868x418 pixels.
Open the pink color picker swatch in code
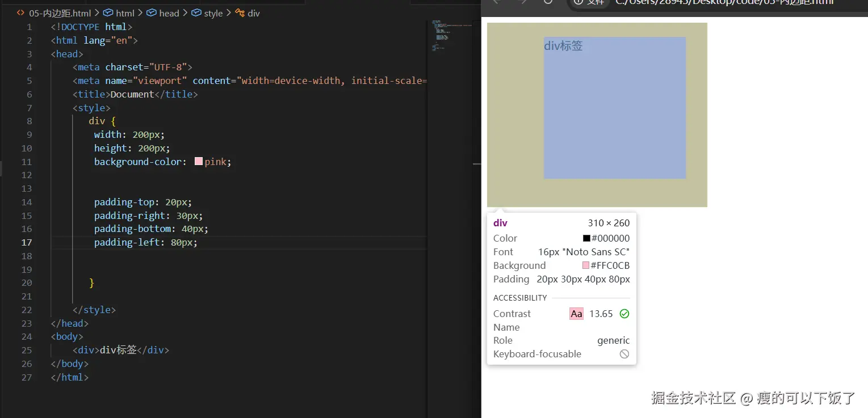coord(199,162)
